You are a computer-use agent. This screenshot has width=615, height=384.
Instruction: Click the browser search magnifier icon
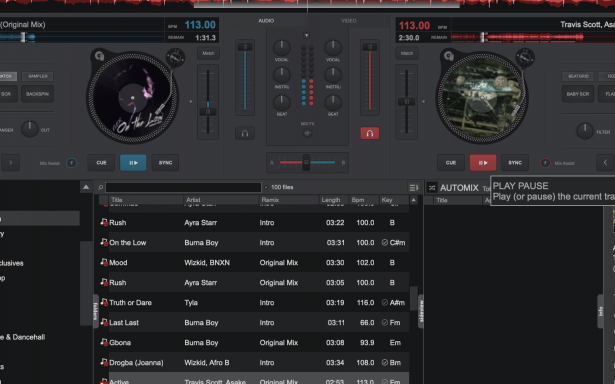[100, 187]
